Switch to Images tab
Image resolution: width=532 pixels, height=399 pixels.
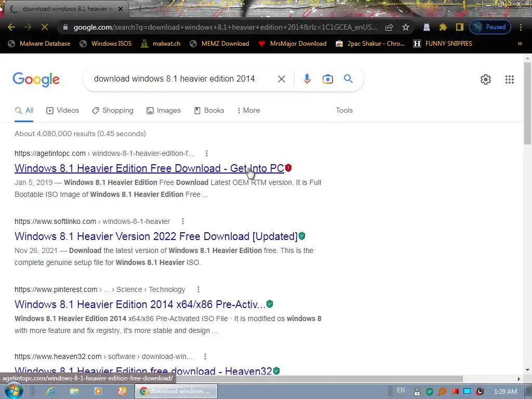click(164, 111)
